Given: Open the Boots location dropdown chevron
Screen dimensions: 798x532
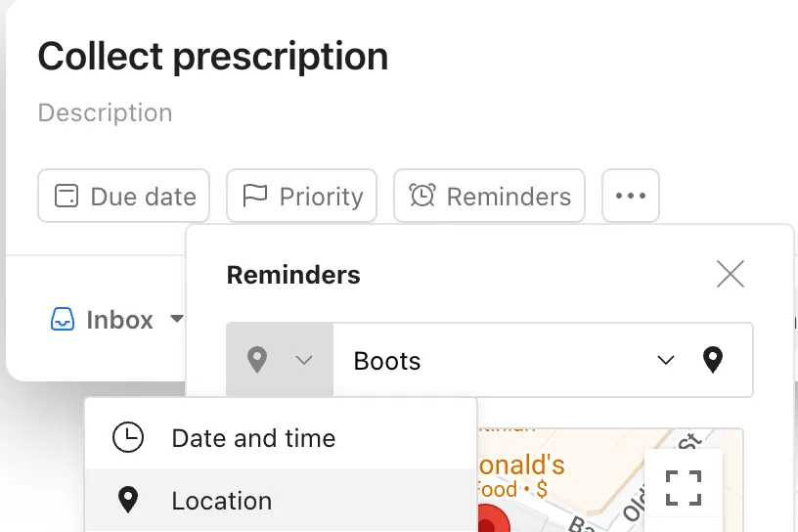Looking at the screenshot, I should tap(666, 361).
